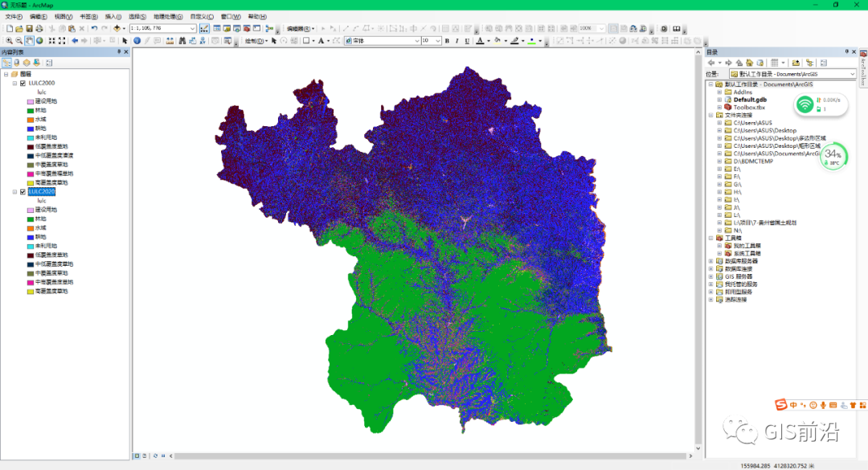Select the Zoom In tool
The height and width of the screenshot is (470, 868).
coord(10,40)
